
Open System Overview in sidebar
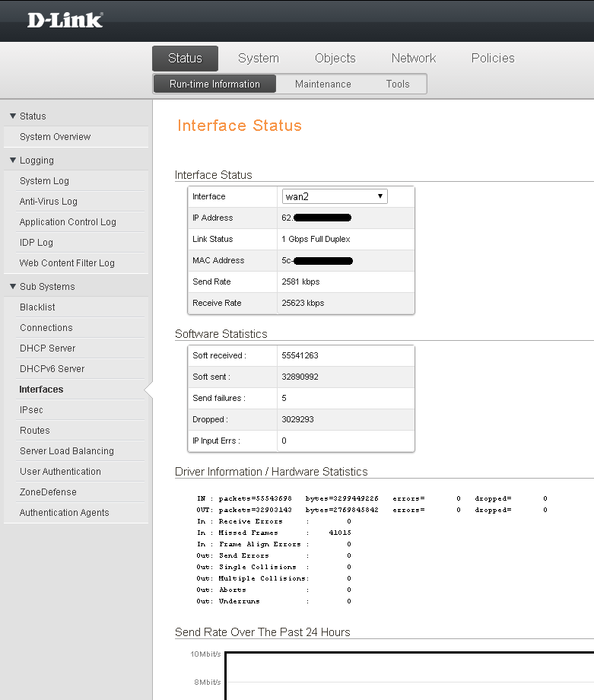[x=55, y=137]
